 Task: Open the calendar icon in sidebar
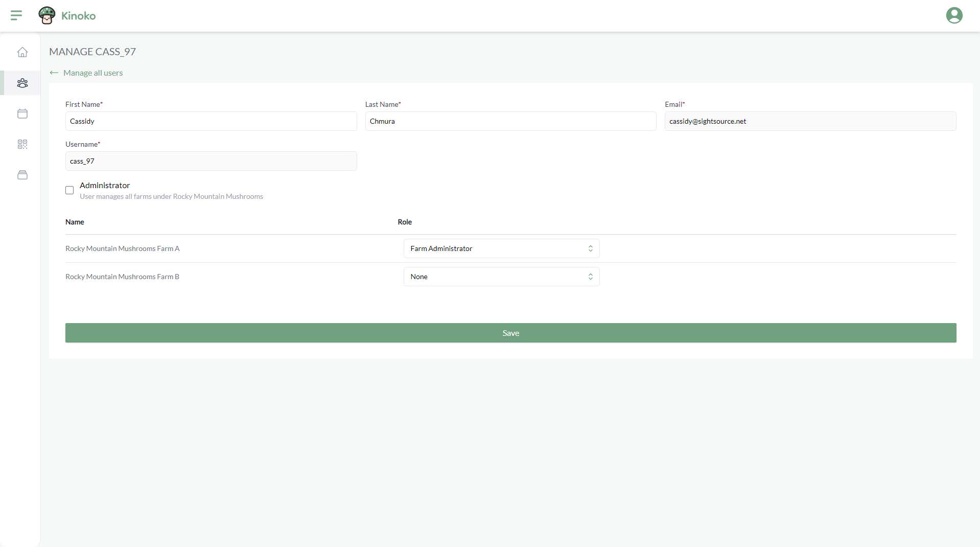[22, 113]
